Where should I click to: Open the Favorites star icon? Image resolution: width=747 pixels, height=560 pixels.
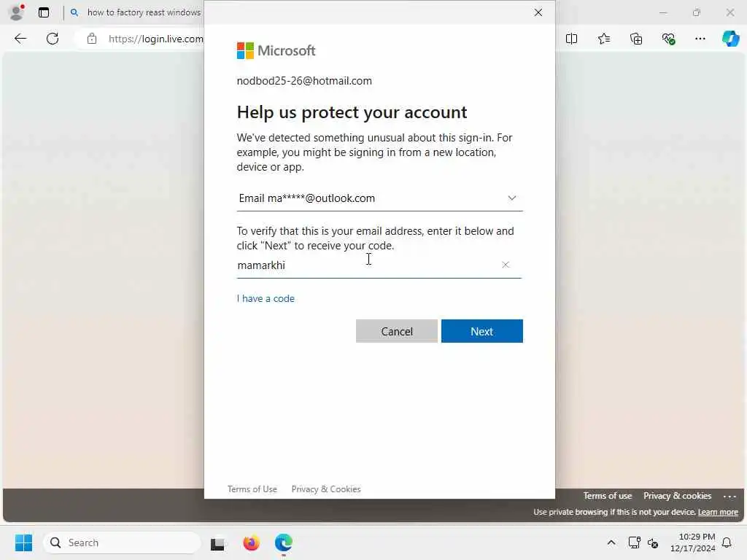[603, 39]
